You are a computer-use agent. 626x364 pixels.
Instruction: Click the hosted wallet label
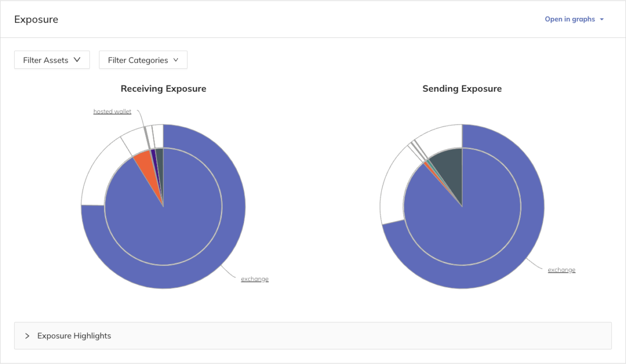click(112, 111)
